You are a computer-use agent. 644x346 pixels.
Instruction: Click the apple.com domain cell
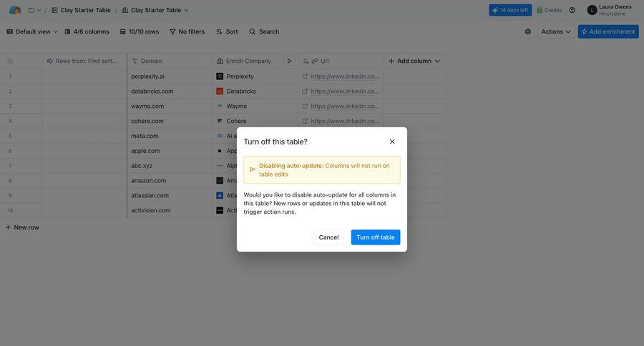pyautogui.click(x=170, y=151)
